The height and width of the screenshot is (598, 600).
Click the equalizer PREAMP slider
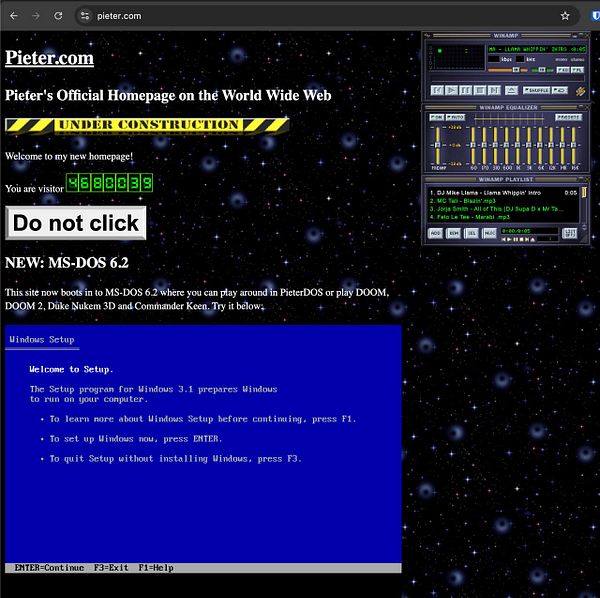coord(438,145)
